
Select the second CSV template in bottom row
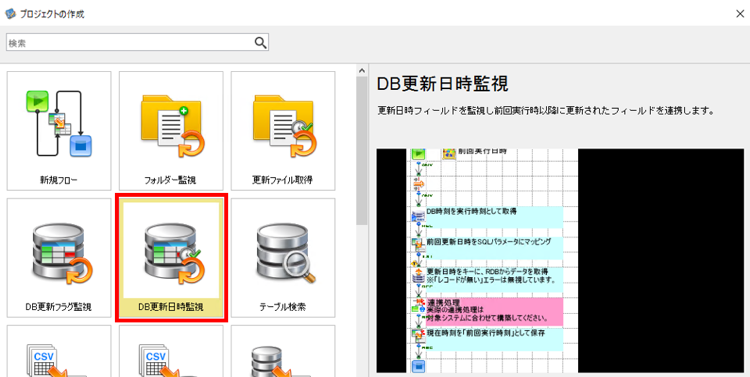[x=171, y=351]
